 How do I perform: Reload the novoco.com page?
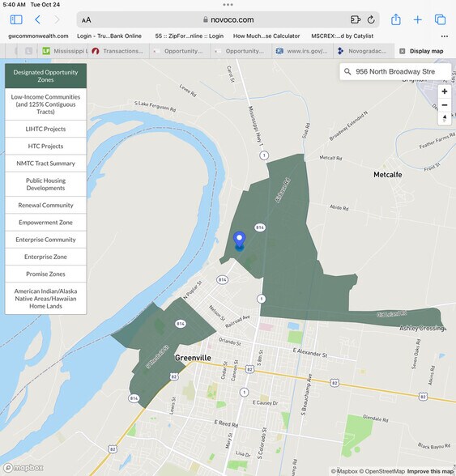[x=371, y=19]
